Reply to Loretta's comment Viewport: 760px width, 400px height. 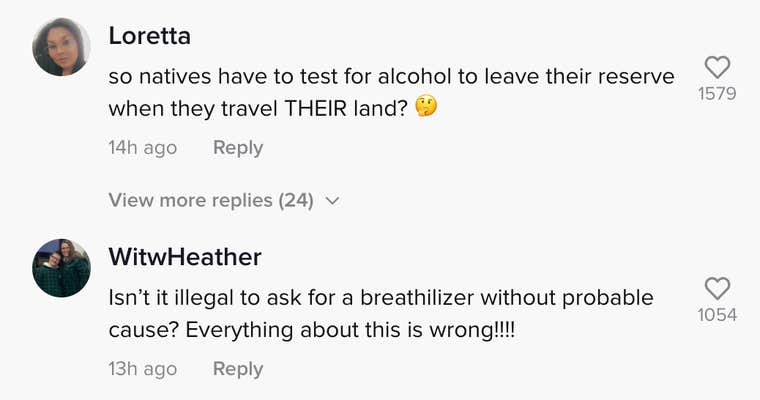pos(238,148)
